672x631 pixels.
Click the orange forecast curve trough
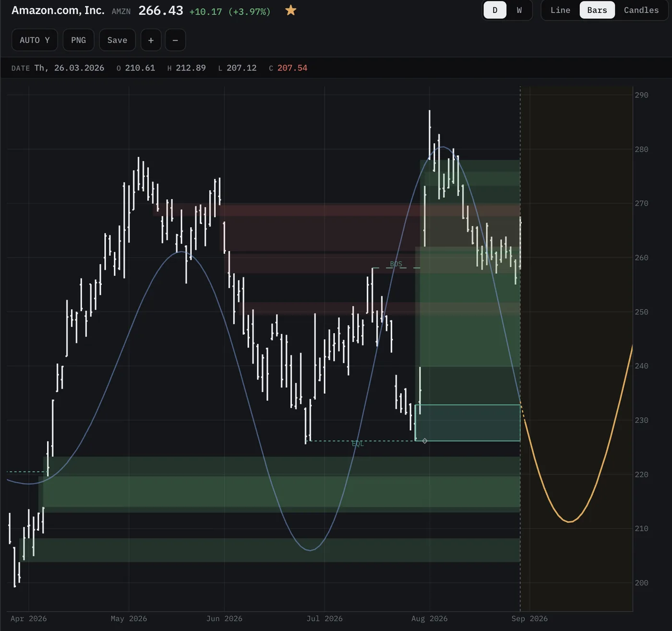point(569,521)
